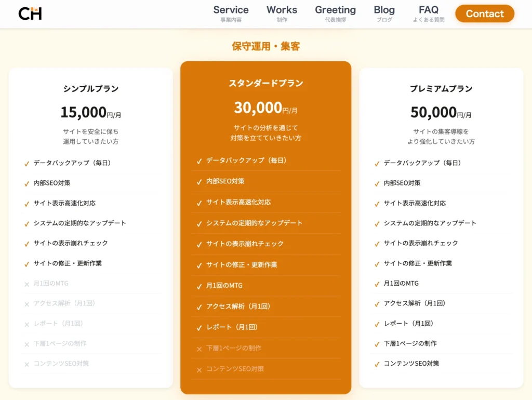Click the 保守運用・集客 section heading

[x=265, y=46]
